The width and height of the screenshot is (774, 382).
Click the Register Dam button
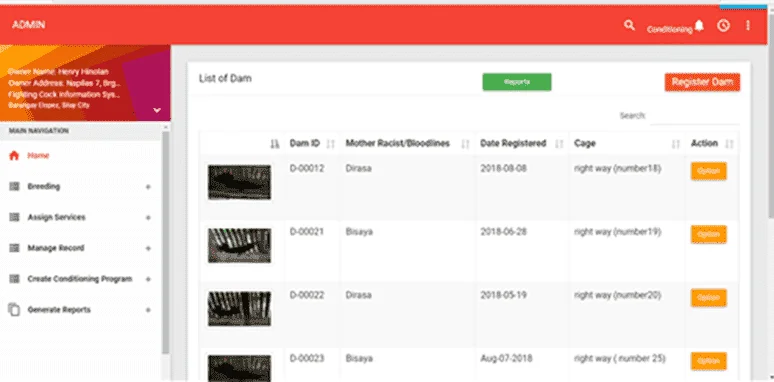tap(702, 82)
